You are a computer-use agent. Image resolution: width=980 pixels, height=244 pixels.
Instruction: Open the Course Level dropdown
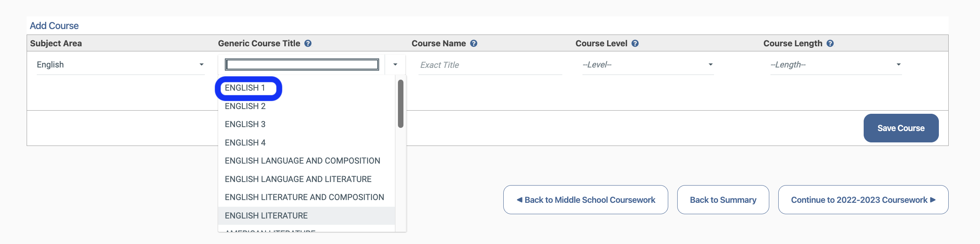pyautogui.click(x=648, y=65)
